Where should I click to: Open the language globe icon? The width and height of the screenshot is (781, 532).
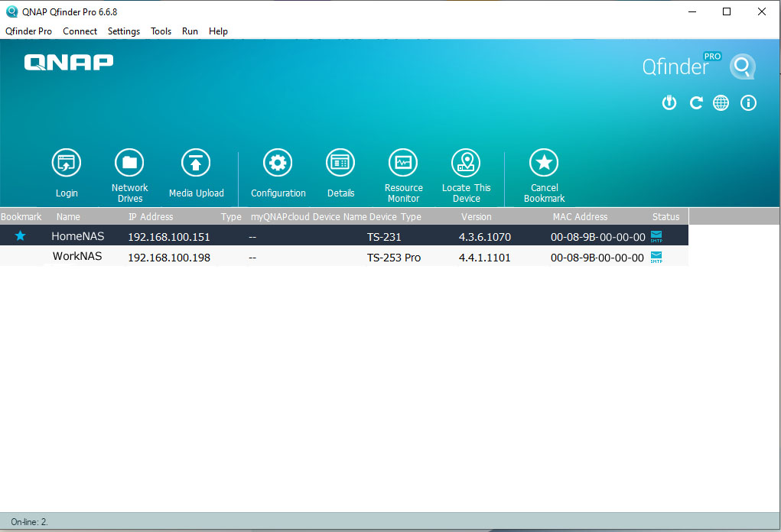coord(721,103)
